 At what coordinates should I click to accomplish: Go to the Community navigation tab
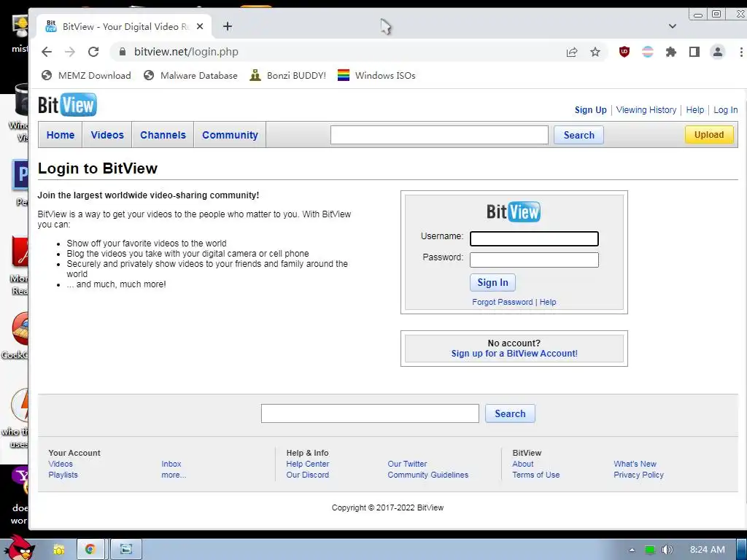[230, 135]
